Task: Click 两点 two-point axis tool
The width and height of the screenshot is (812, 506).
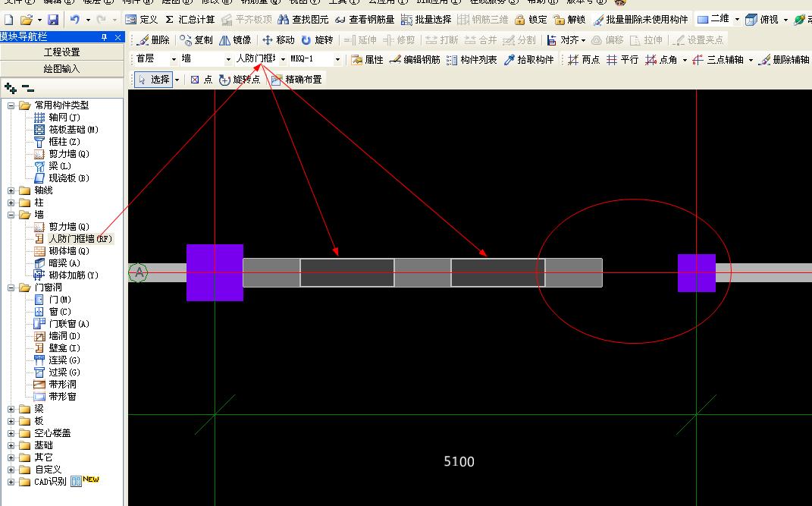Action: click(x=584, y=60)
